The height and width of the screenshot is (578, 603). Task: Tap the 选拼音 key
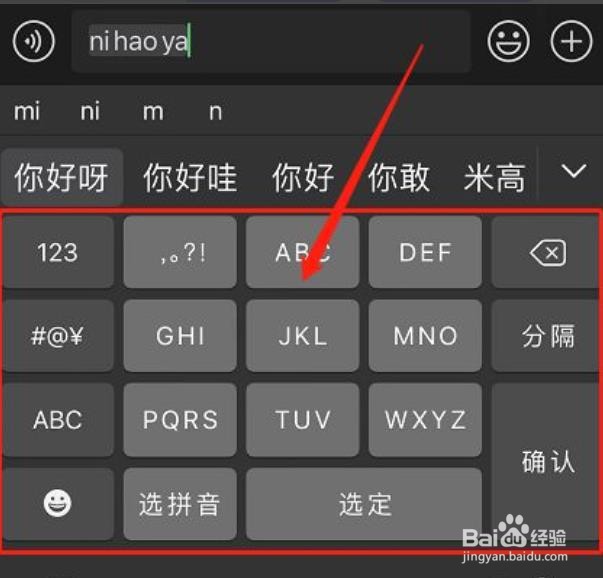(x=180, y=504)
